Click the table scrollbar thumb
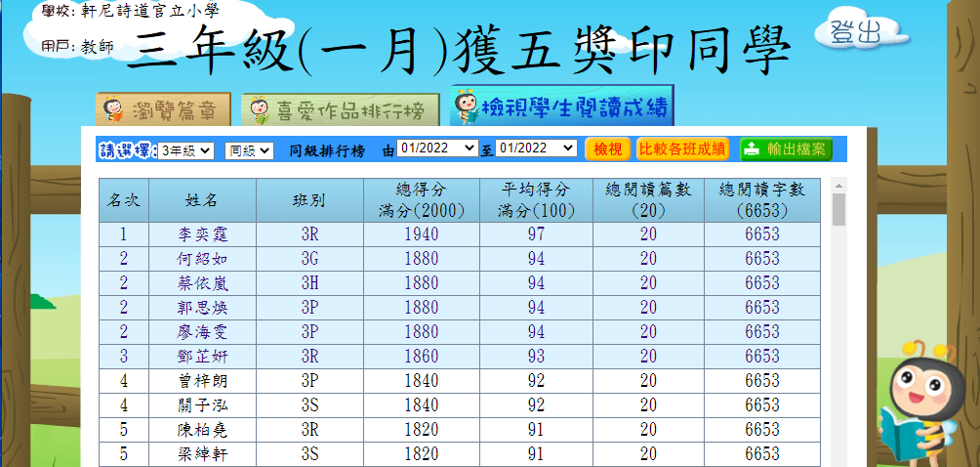The width and height of the screenshot is (980, 467). click(x=838, y=208)
